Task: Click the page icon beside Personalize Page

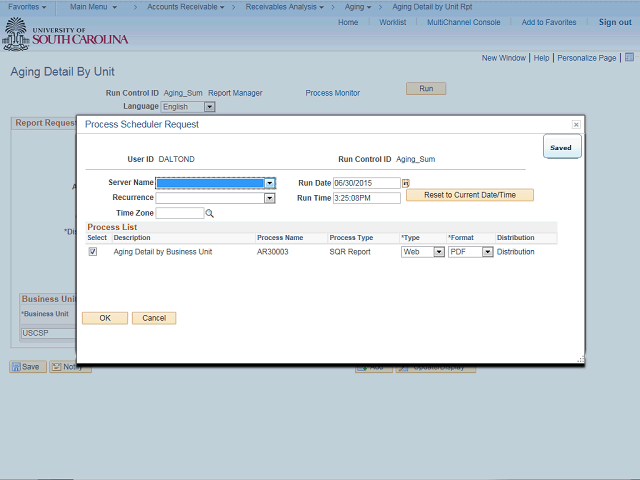Action: tap(628, 58)
